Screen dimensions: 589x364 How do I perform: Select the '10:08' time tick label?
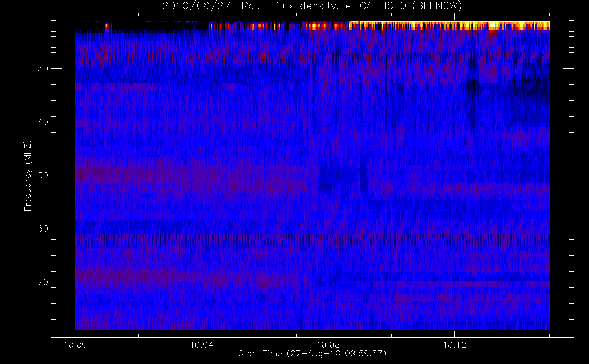click(x=328, y=345)
